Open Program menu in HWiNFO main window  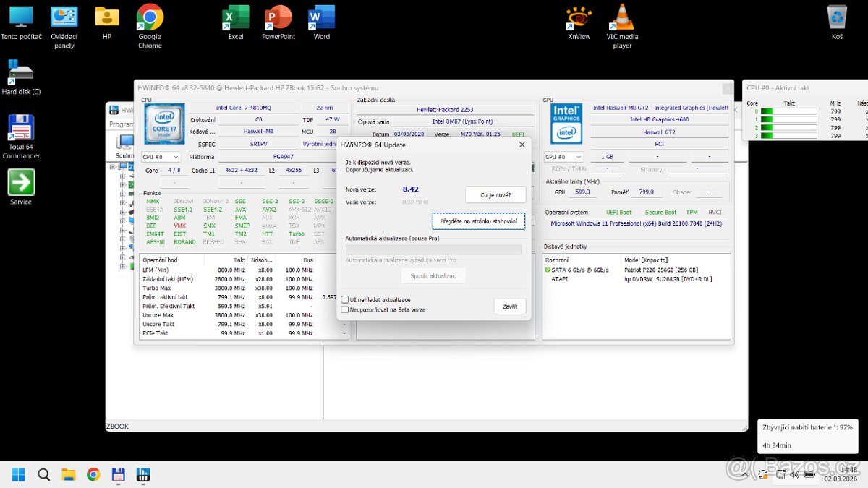[x=121, y=124]
